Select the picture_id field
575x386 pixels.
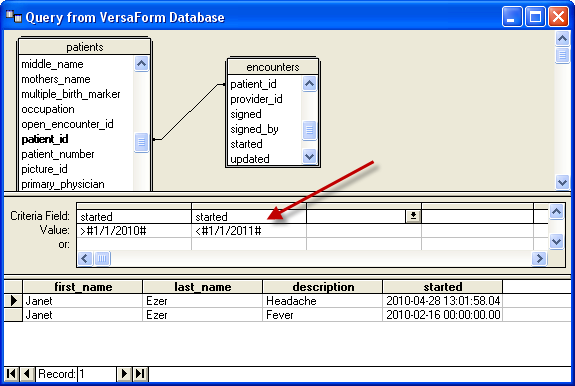coord(44,169)
